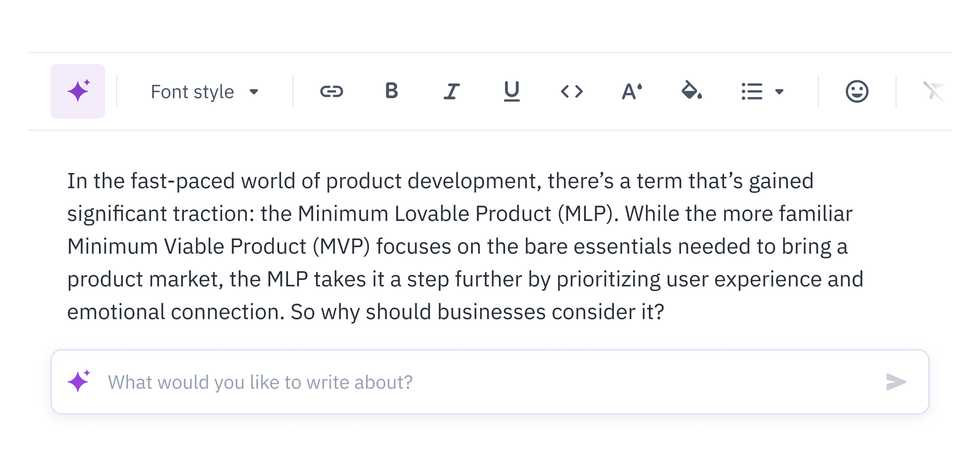Send the AI prompt with arrow button

[x=896, y=382]
